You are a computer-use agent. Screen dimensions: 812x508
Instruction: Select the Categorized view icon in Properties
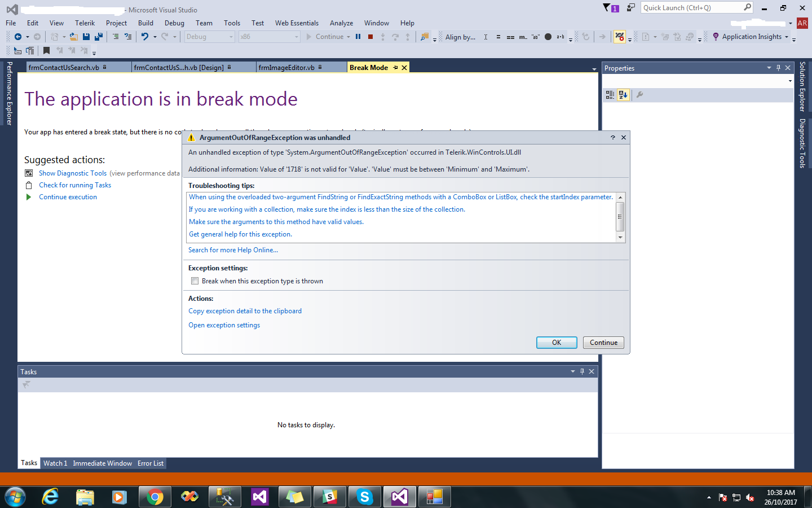610,95
